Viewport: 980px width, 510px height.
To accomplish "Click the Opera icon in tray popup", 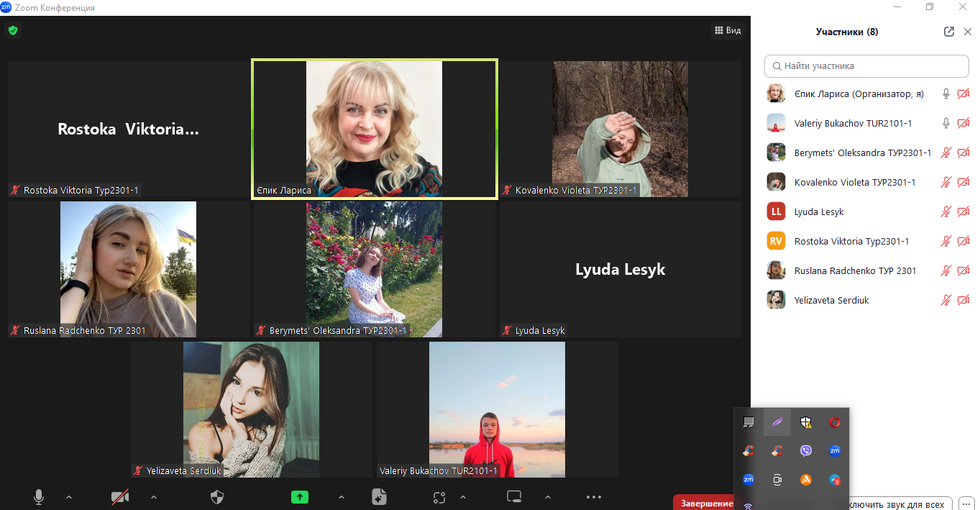I will tap(834, 422).
